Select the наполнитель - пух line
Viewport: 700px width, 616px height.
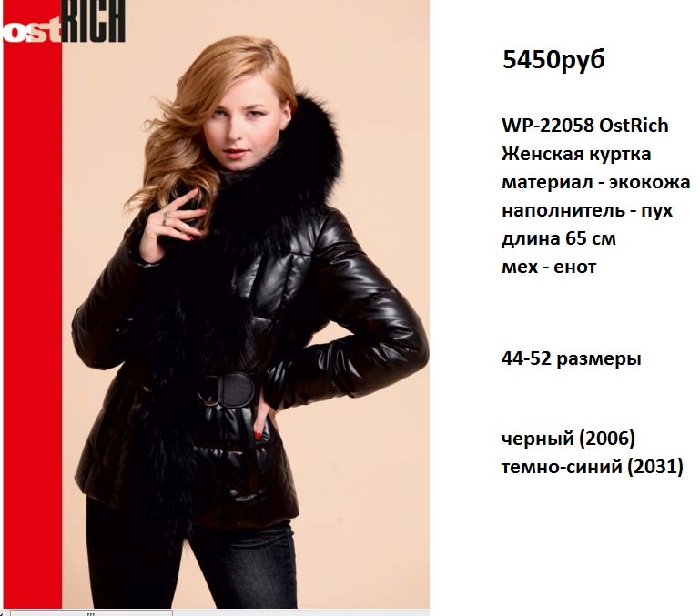587,210
